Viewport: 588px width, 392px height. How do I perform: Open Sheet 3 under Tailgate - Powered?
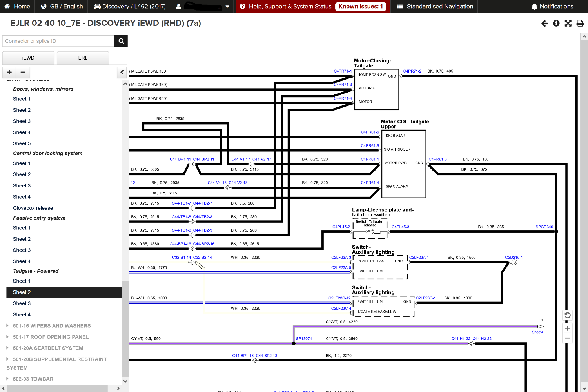(22, 303)
